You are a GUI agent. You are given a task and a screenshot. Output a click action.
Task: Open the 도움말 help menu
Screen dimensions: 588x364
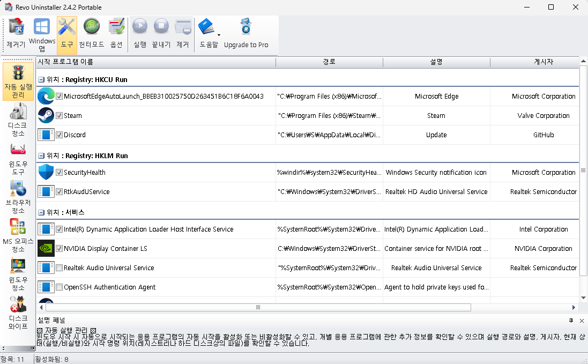tap(208, 32)
